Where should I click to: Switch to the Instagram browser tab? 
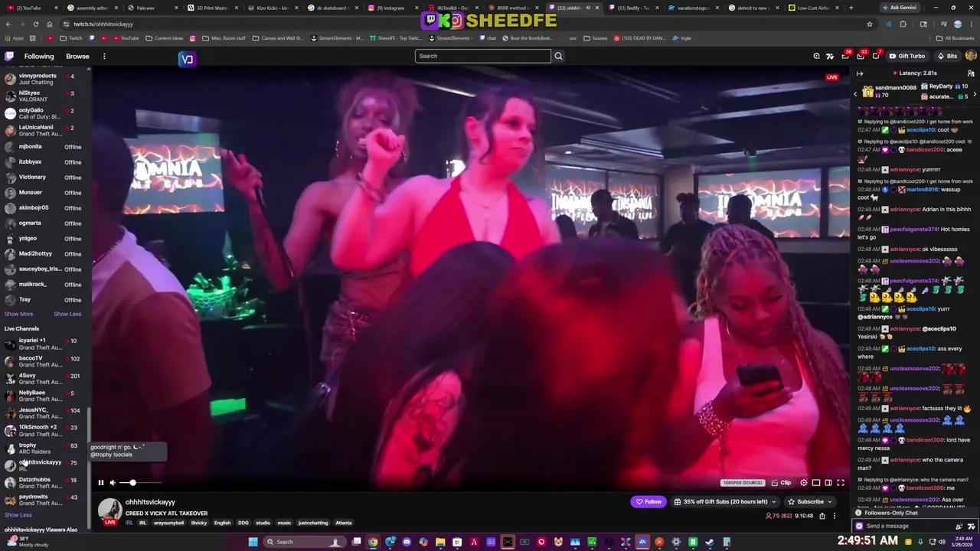[394, 8]
